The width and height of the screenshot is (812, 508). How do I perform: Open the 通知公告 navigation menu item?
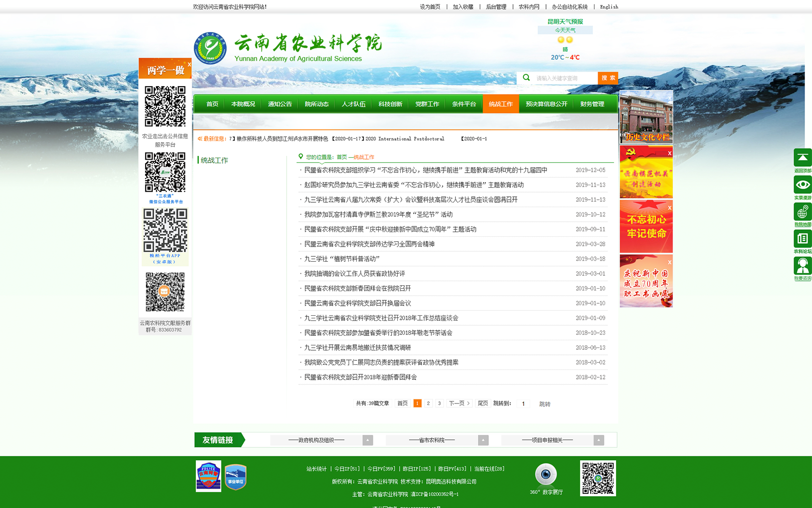(280, 104)
